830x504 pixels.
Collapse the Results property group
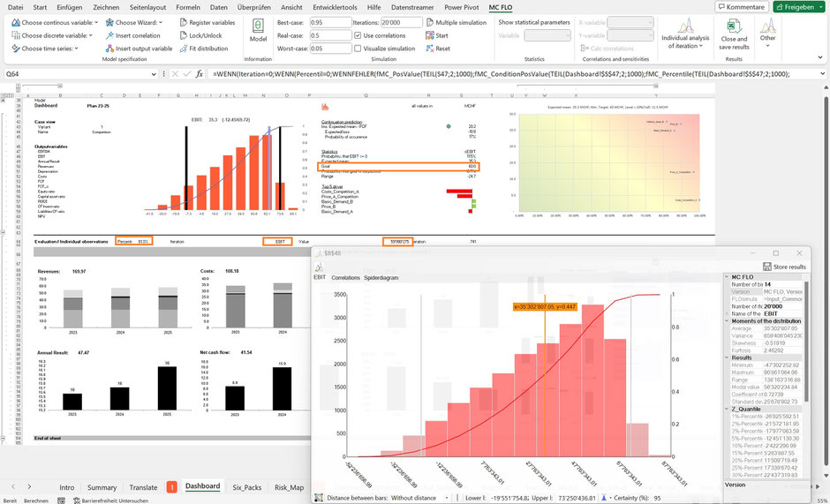point(726,357)
